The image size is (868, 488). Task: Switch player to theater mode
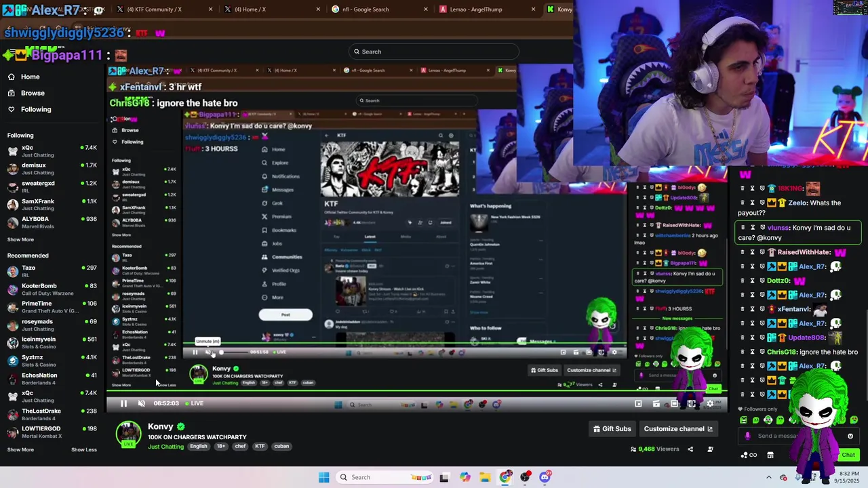[674, 403]
